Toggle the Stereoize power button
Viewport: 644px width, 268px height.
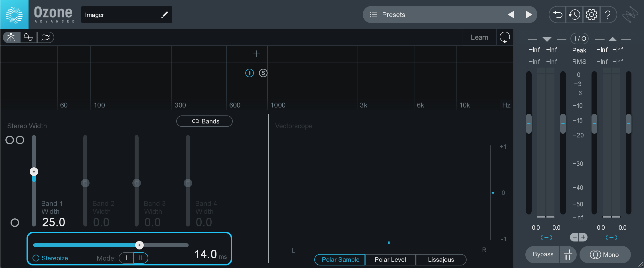(x=36, y=258)
